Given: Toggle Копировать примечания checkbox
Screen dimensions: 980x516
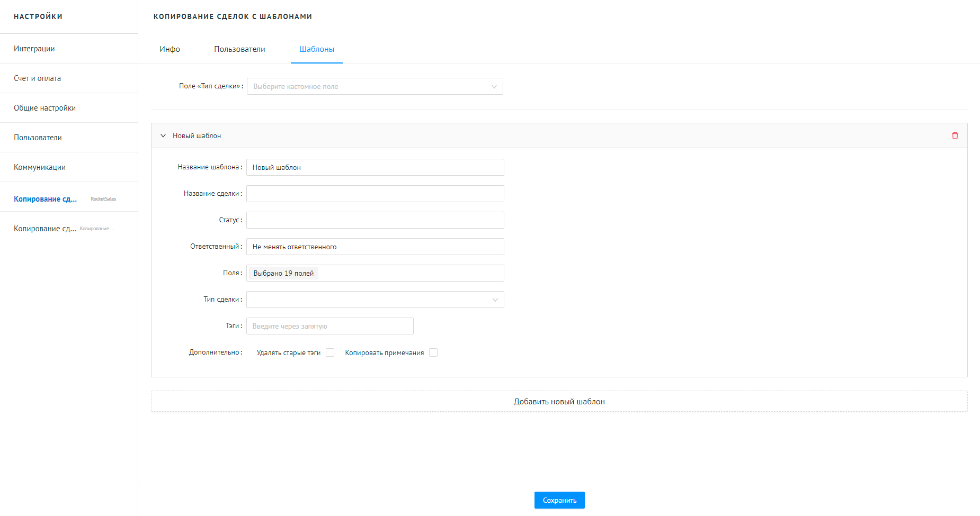Looking at the screenshot, I should (433, 352).
